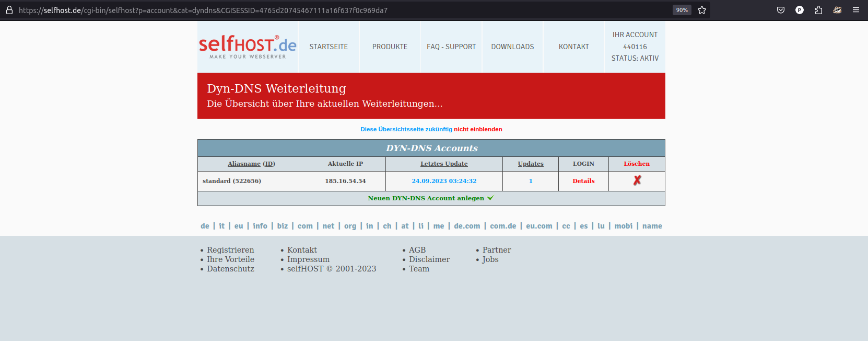Click the round P profile icon
Screen dimensions: 868x341
point(800,10)
